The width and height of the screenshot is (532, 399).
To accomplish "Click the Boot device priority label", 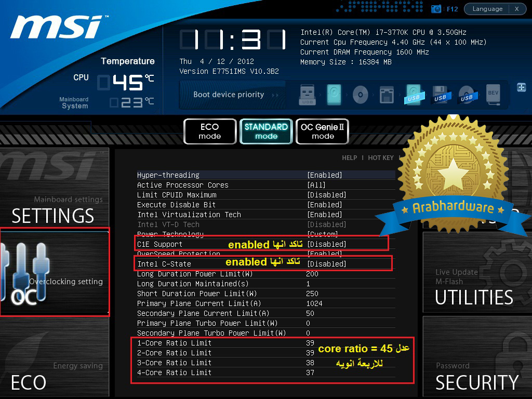I will click(229, 95).
